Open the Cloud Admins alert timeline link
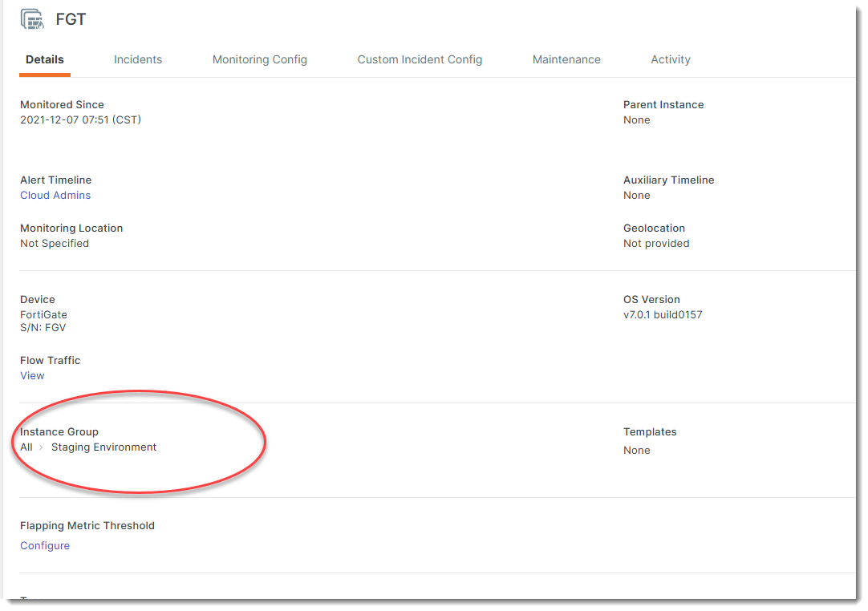 click(55, 196)
